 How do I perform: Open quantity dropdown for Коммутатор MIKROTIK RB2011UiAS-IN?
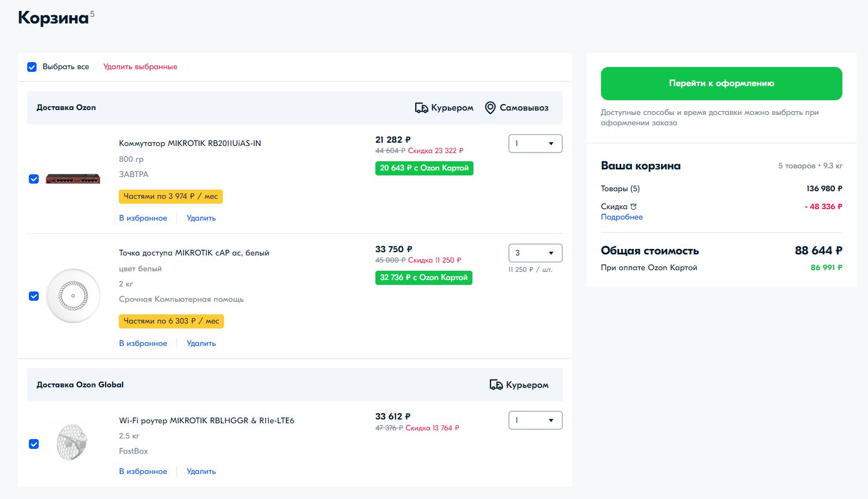[x=535, y=144]
